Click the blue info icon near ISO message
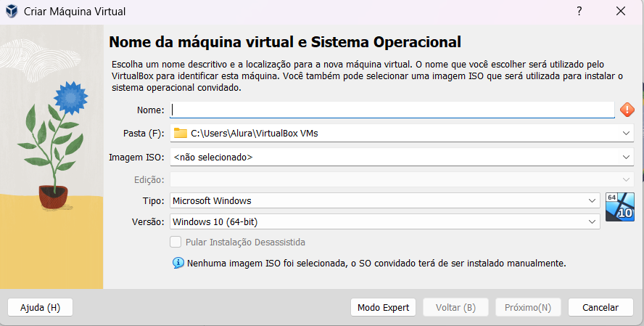This screenshot has width=644, height=326. (x=178, y=263)
